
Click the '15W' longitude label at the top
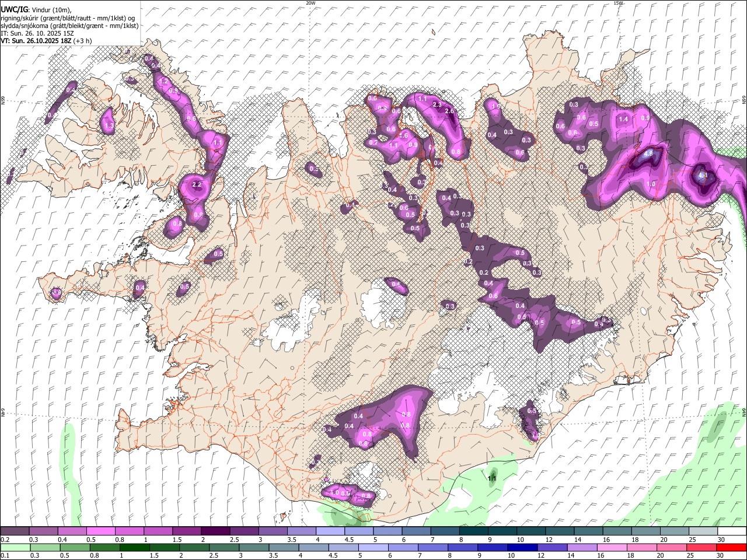pyautogui.click(x=618, y=3)
